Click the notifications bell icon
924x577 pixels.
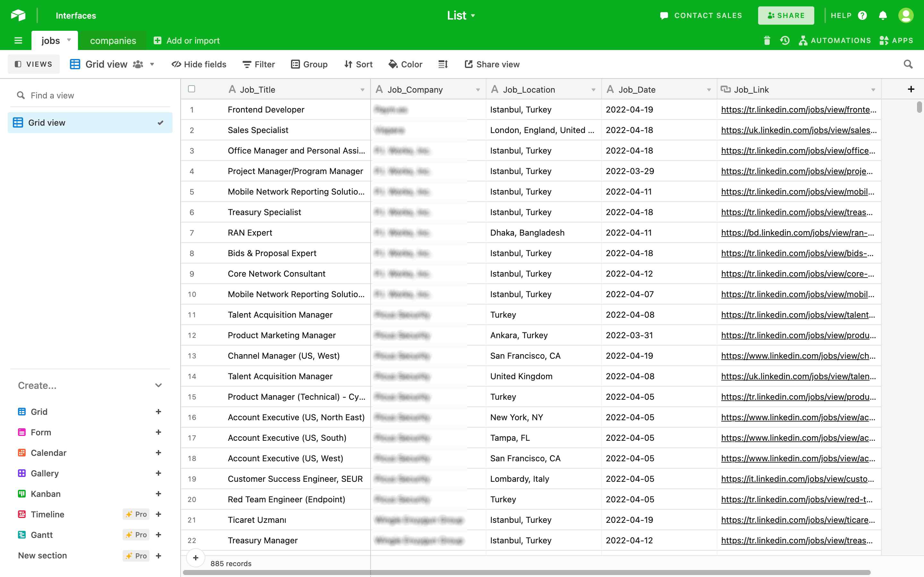click(x=882, y=16)
